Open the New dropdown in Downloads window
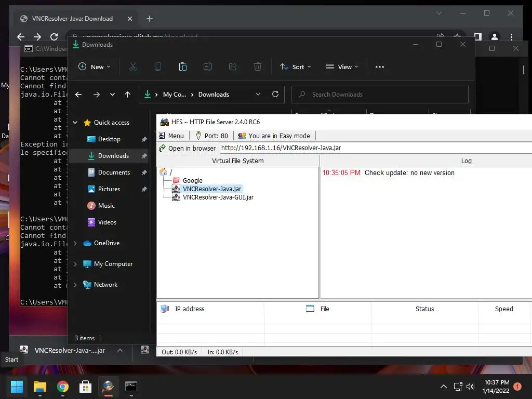The image size is (532, 399). 95,67
